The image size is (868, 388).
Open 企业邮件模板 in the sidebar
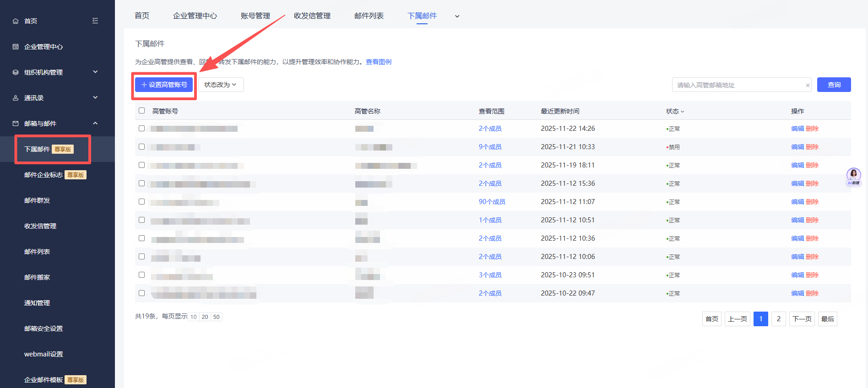click(x=43, y=380)
